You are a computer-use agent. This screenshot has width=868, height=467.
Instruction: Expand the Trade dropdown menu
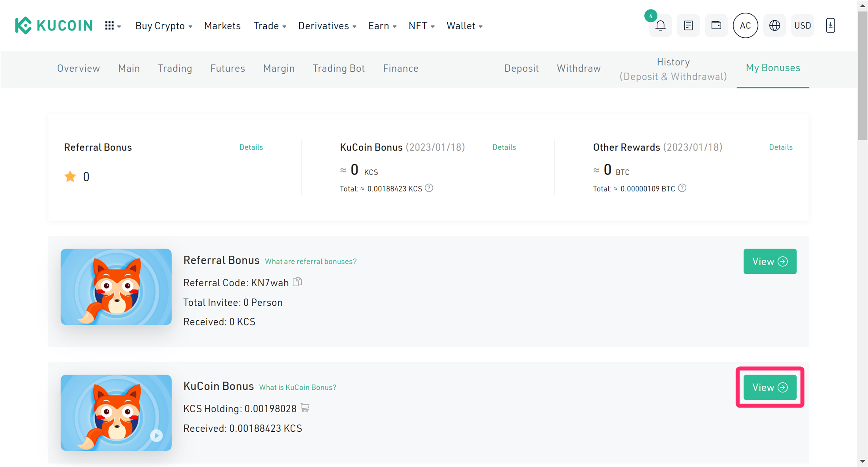tap(270, 26)
